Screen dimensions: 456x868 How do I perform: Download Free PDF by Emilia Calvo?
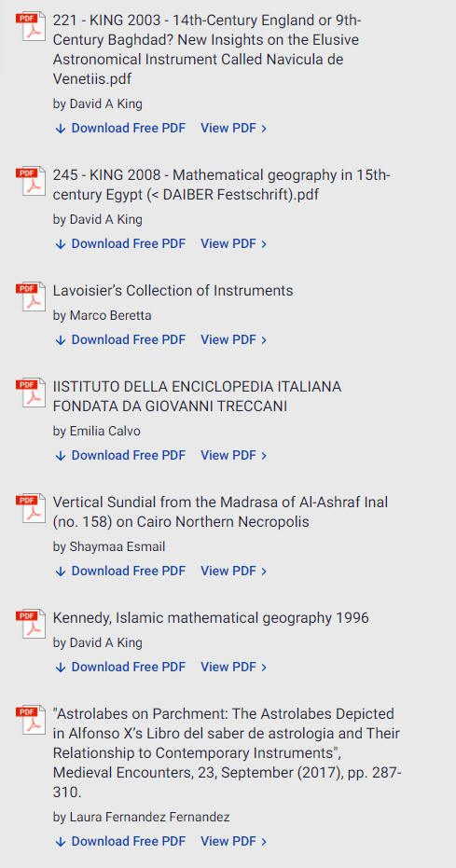pyautogui.click(x=120, y=455)
